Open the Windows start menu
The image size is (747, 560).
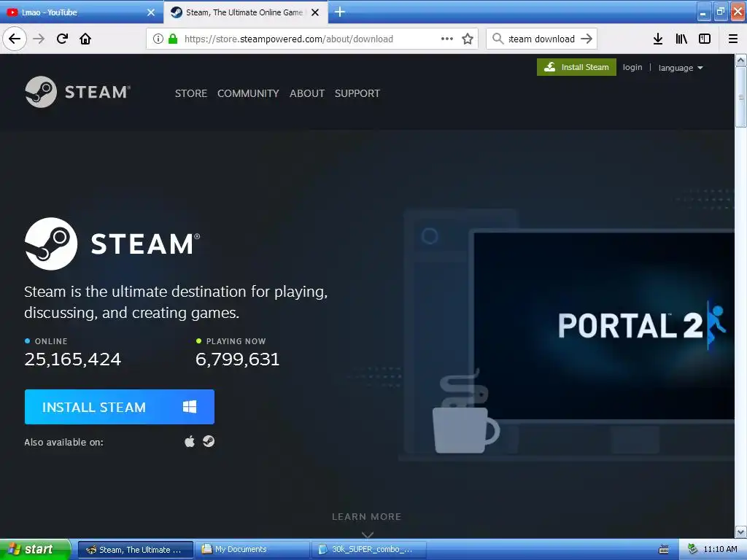tap(35, 549)
